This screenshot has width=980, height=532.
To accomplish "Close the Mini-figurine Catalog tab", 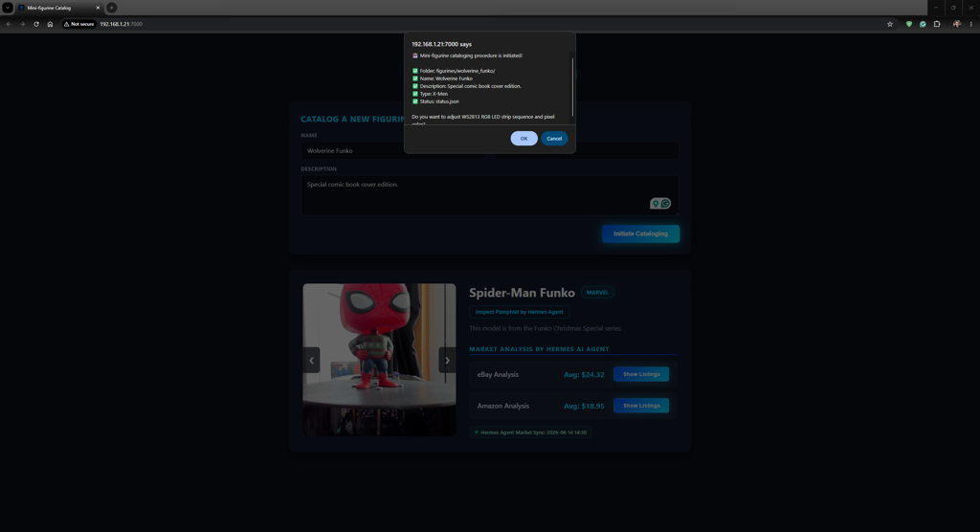I will pos(98,8).
